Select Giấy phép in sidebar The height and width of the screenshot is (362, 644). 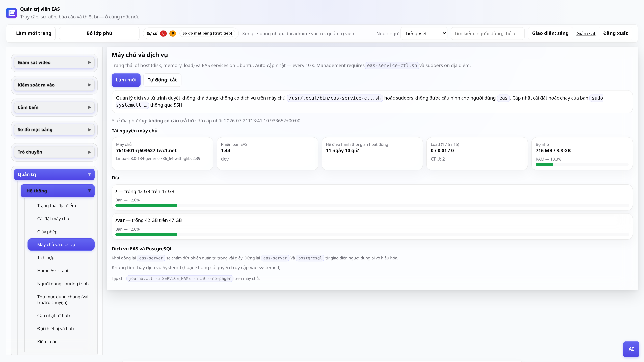pos(47,232)
